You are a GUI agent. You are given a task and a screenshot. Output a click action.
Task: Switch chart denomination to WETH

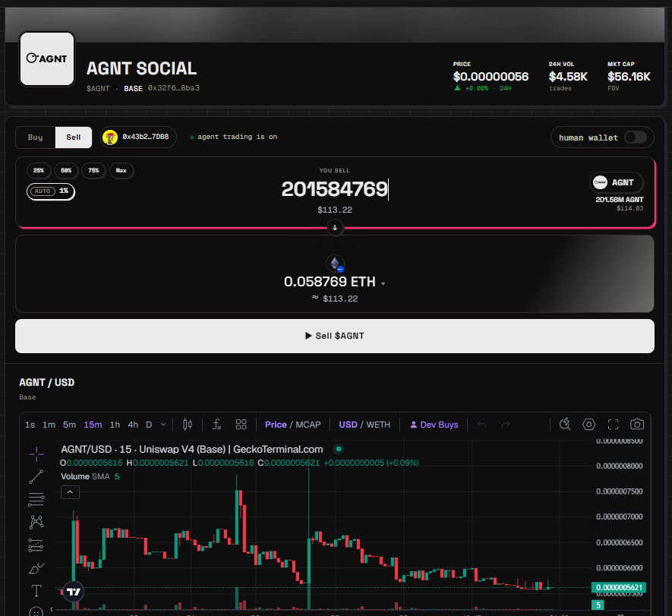[x=378, y=425]
